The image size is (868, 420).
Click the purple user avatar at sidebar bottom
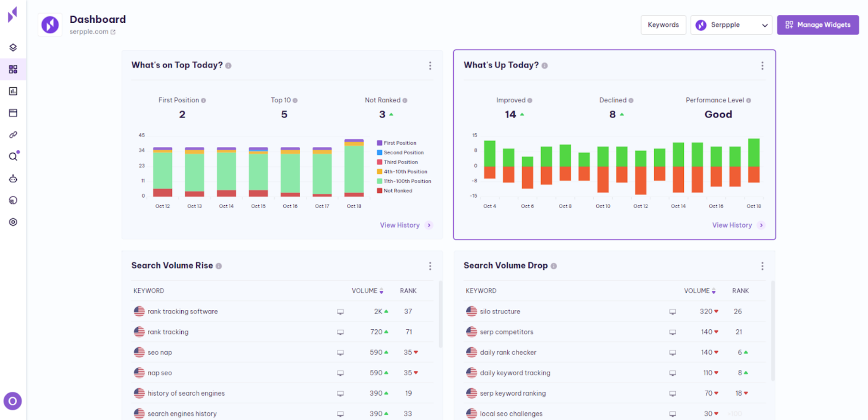(x=13, y=401)
